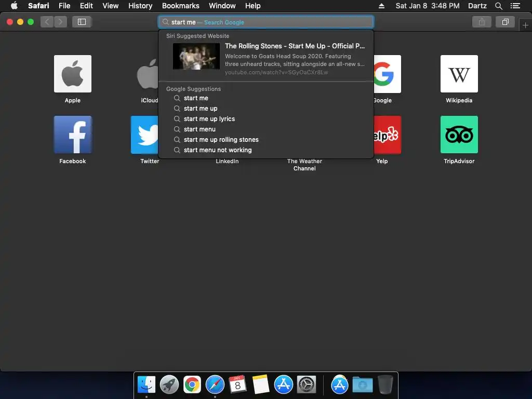Click the address bar search field

[266, 22]
